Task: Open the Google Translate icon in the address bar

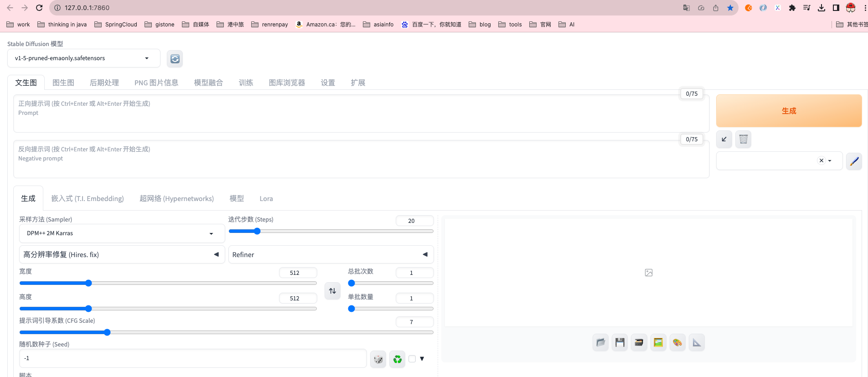Action: click(687, 8)
